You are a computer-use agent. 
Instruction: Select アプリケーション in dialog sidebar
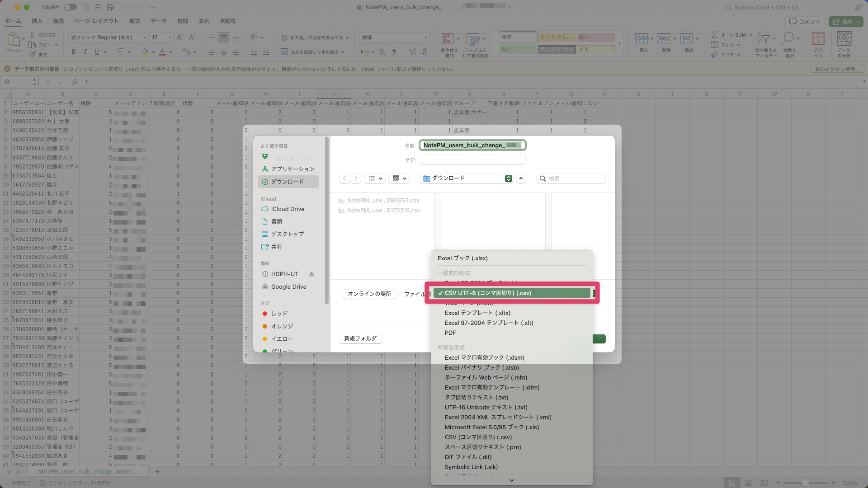point(288,169)
